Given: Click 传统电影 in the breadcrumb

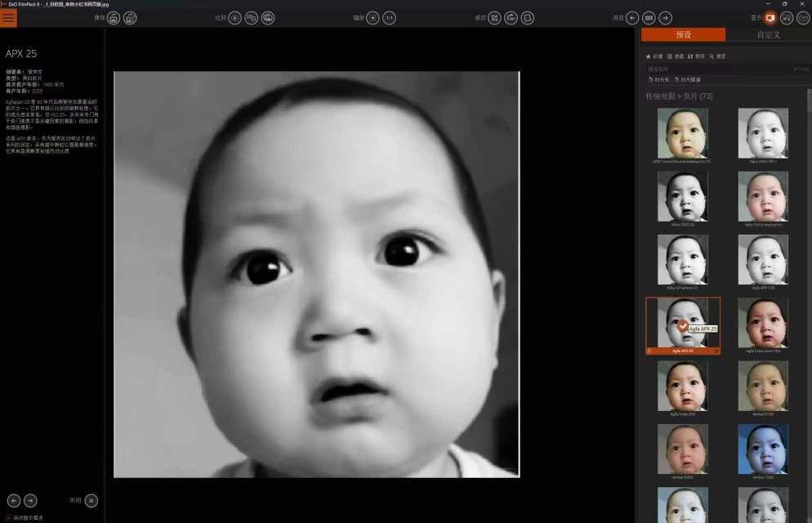Looking at the screenshot, I should tap(660, 96).
